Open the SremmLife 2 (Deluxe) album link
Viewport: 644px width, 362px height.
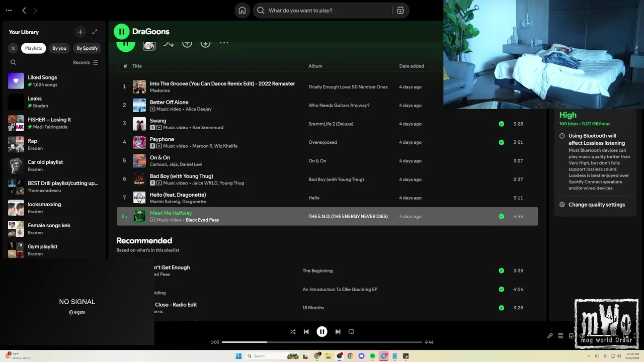pos(331,124)
